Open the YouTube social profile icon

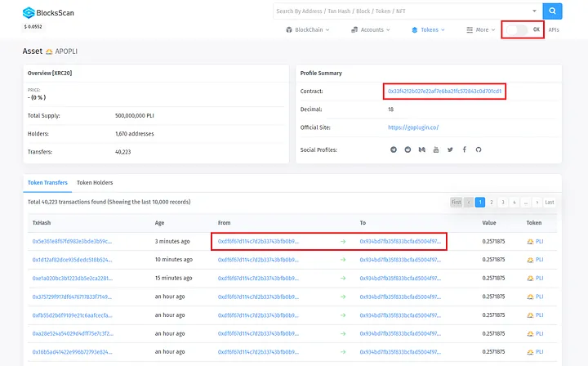tap(436, 150)
